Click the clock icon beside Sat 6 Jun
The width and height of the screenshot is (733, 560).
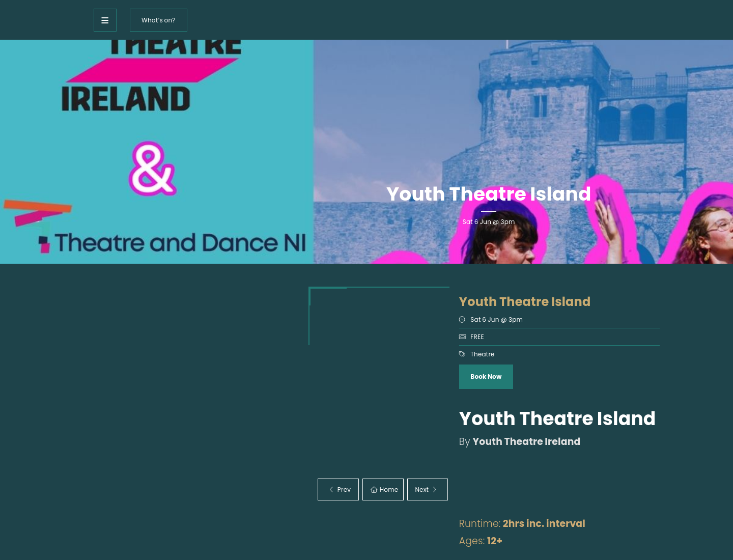coord(462,320)
